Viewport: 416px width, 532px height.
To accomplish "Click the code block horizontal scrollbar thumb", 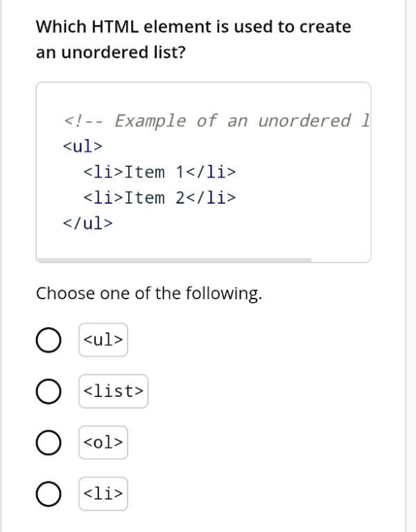I will (173, 260).
